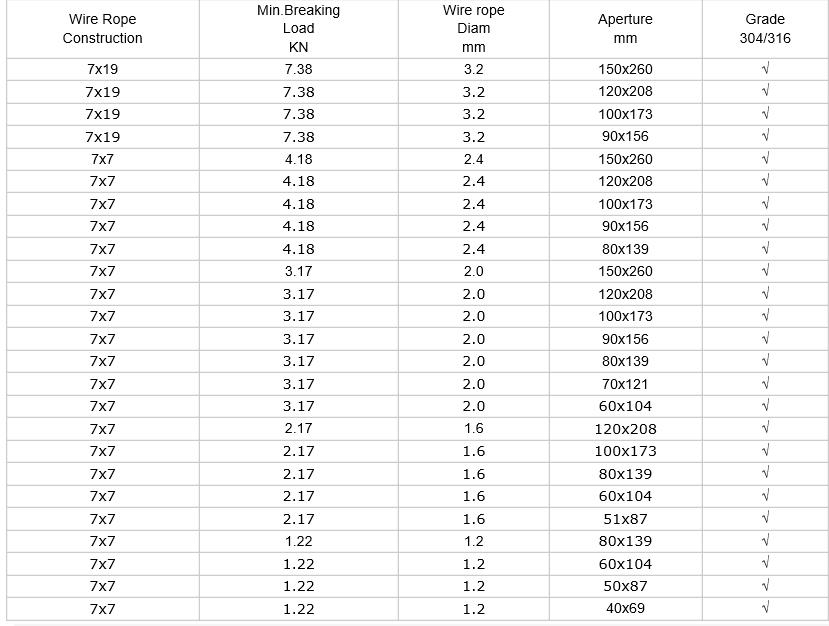
Task: Click the first 7x19 construction cell
Action: pyautogui.click(x=103, y=69)
